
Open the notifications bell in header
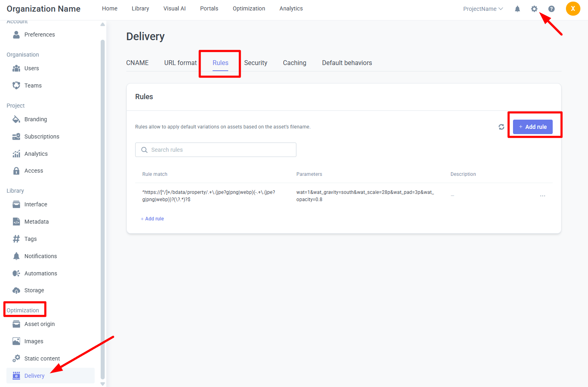point(517,9)
